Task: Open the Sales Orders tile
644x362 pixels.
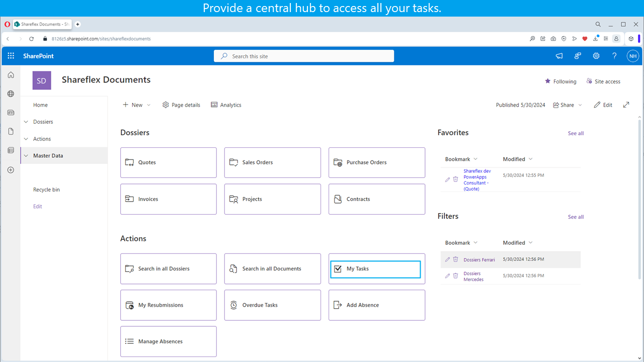Action: [273, 162]
